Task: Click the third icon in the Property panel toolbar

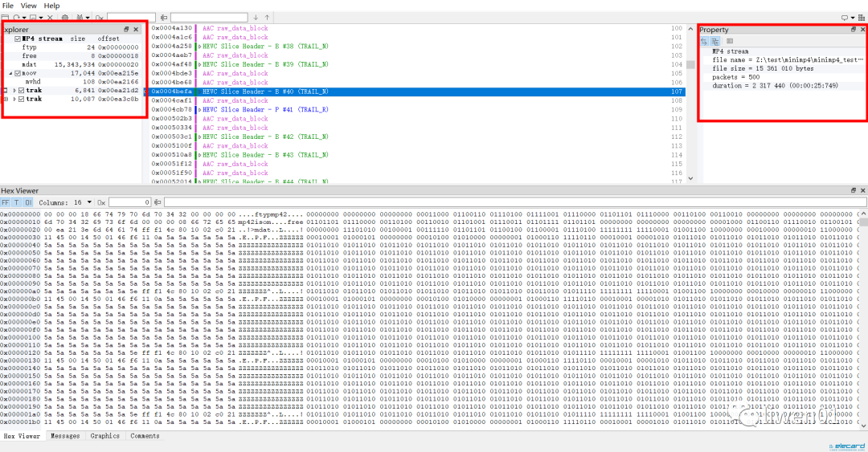Action: pyautogui.click(x=730, y=41)
